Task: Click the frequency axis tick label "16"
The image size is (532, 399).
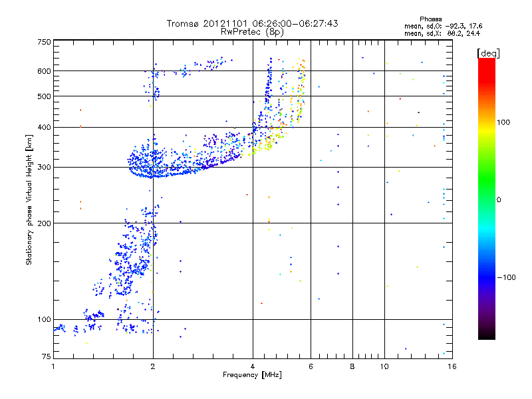Action: click(x=452, y=366)
